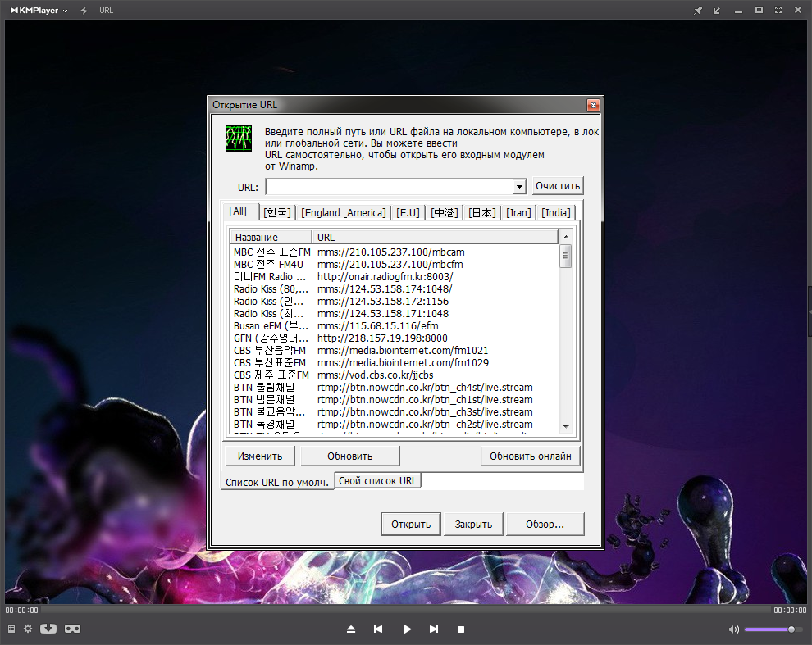The width and height of the screenshot is (812, 645).
Task: Click the Открыть button
Action: (x=411, y=524)
